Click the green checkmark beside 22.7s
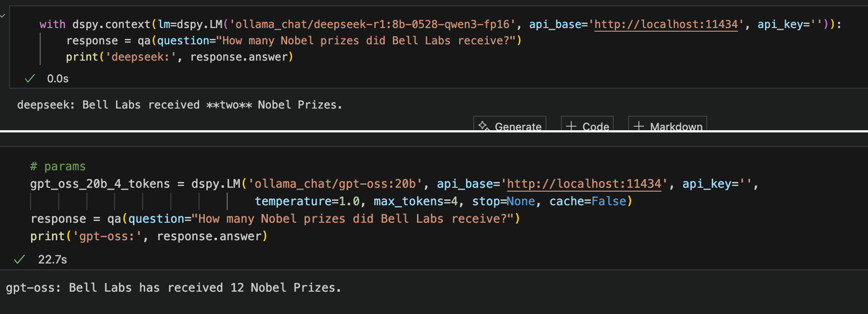 click(19, 260)
